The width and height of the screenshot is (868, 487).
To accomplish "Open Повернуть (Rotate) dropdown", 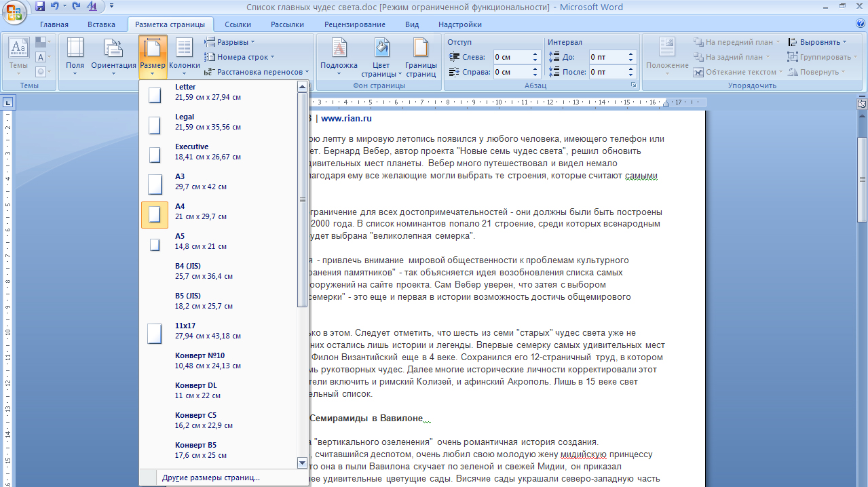I will pyautogui.click(x=816, y=72).
